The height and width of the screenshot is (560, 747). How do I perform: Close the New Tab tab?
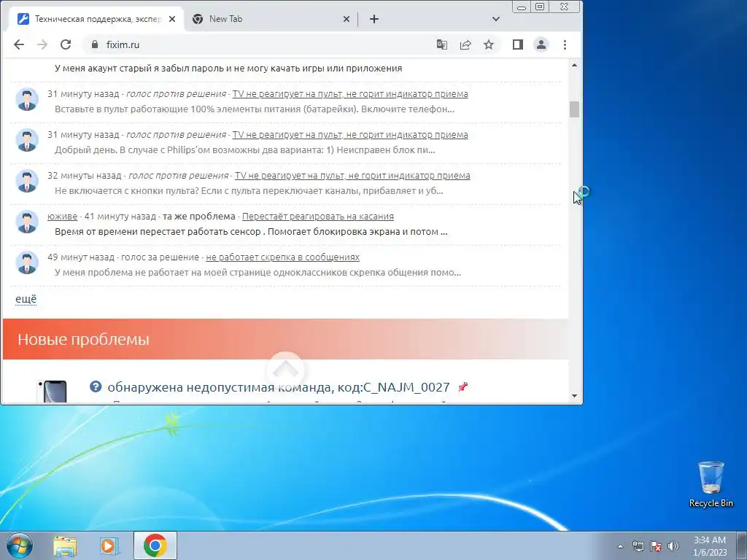click(x=347, y=19)
